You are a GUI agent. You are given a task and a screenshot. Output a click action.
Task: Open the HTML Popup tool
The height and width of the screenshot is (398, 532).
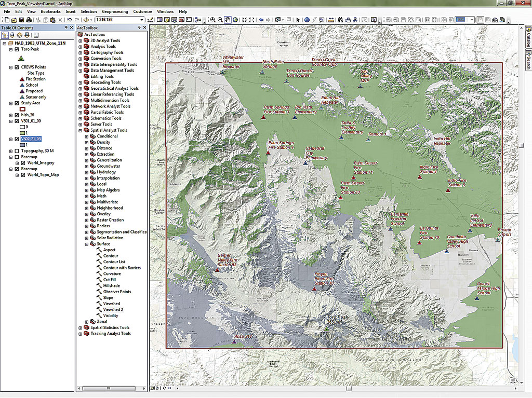coord(322,20)
